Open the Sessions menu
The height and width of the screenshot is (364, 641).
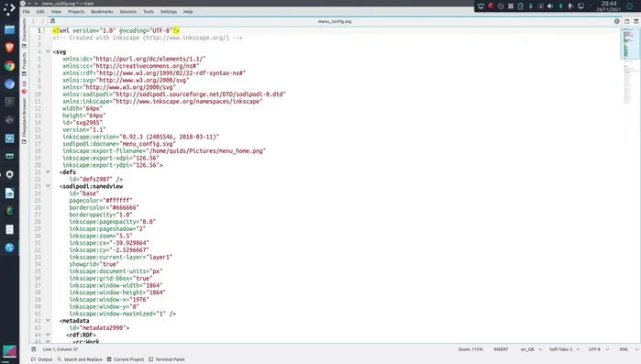(128, 11)
